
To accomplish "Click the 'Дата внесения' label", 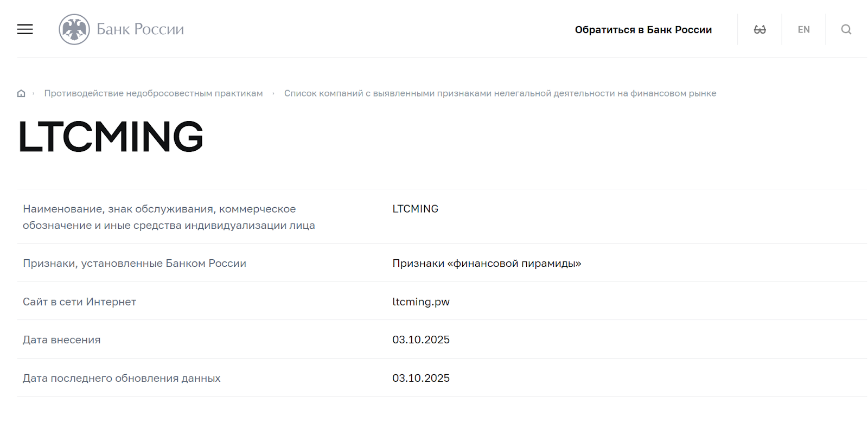I will (x=62, y=340).
